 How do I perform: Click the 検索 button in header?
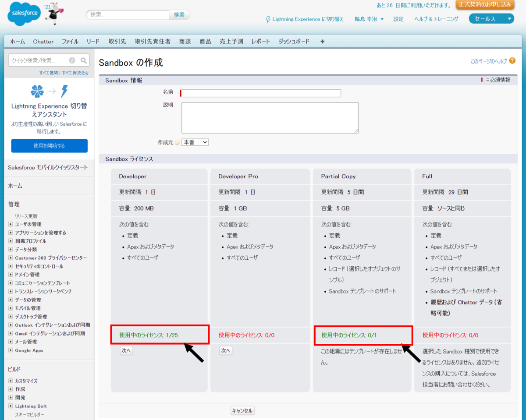180,14
